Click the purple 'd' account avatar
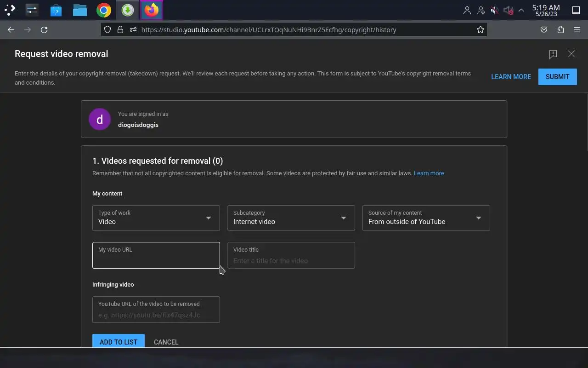Image resolution: width=588 pixels, height=368 pixels. [100, 119]
